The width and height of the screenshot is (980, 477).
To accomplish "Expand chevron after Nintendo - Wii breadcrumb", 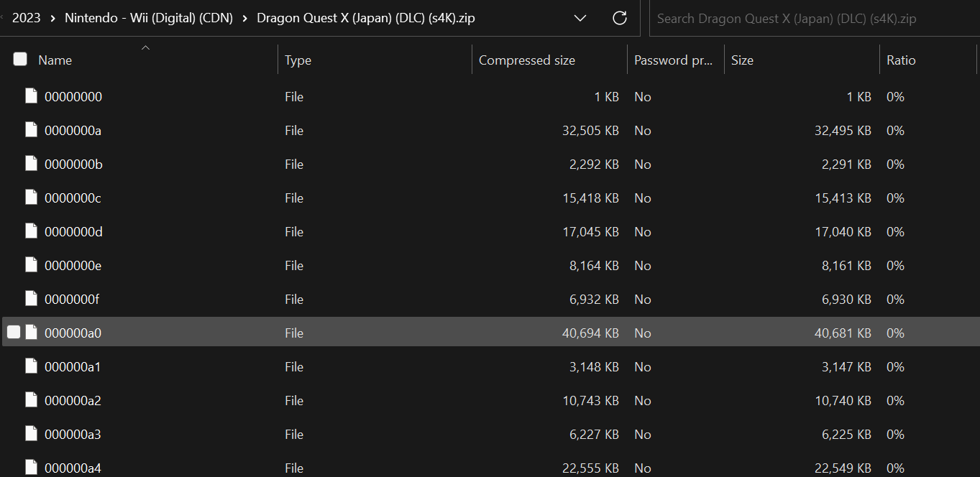I will [x=245, y=19].
